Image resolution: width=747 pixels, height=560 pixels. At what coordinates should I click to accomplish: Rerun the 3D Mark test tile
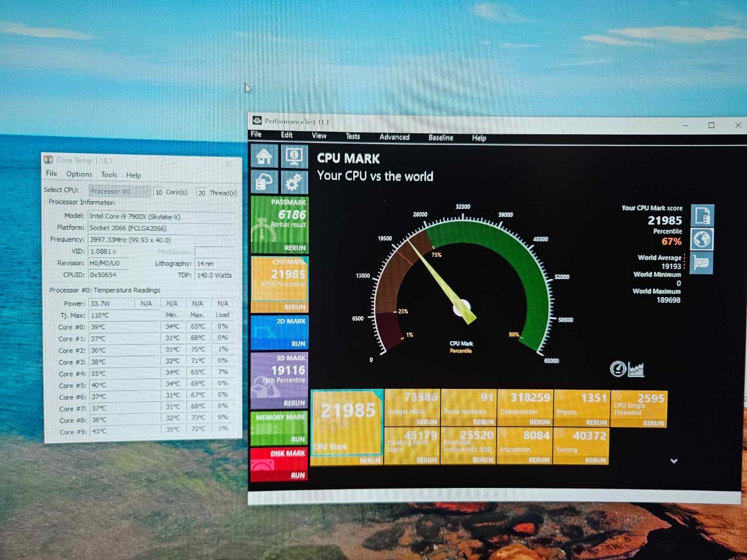click(x=294, y=403)
